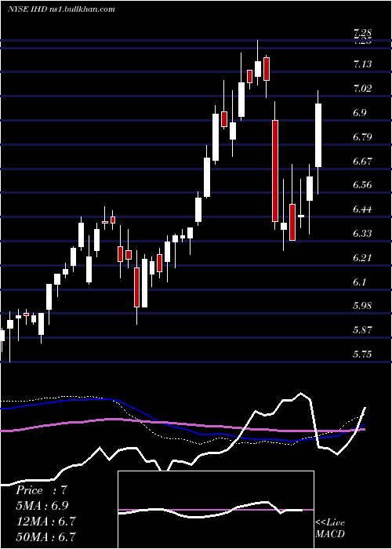Viewport: 392px width, 549px height.
Task: Click the 7.02 price axis label
Action: (x=362, y=88)
